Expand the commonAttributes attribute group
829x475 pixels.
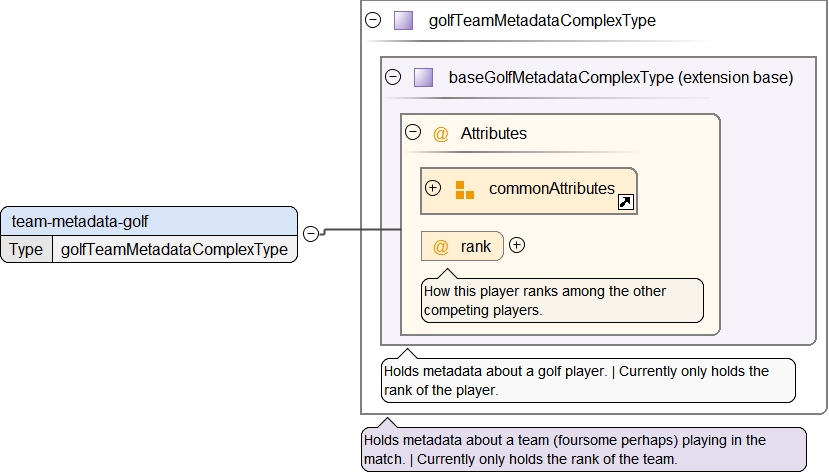pyautogui.click(x=433, y=188)
